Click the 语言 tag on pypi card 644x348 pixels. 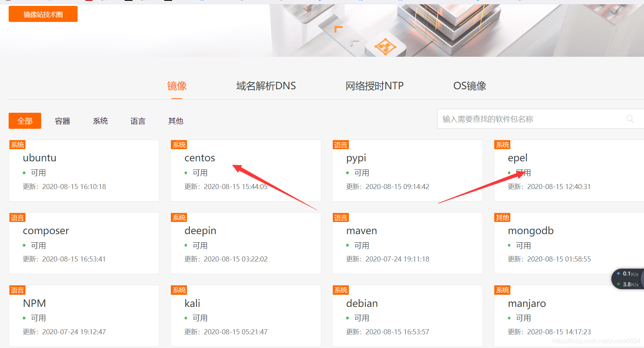[x=341, y=145]
